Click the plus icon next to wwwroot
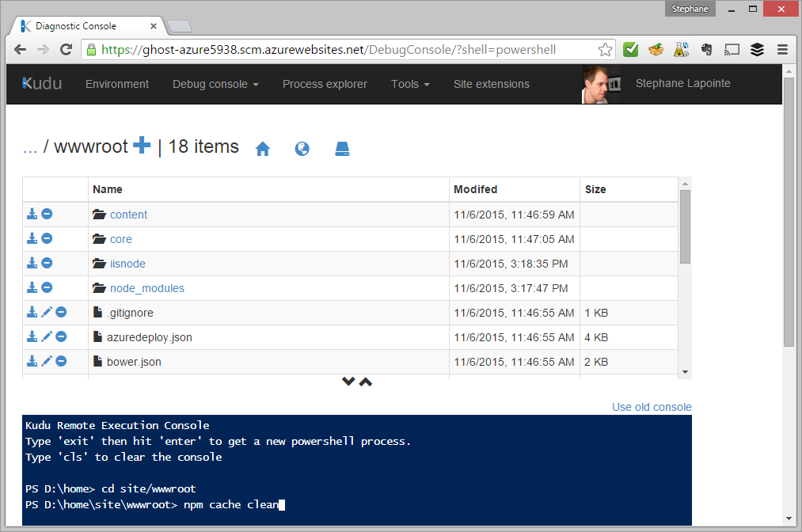Image resolution: width=802 pixels, height=532 pixels. tap(142, 146)
